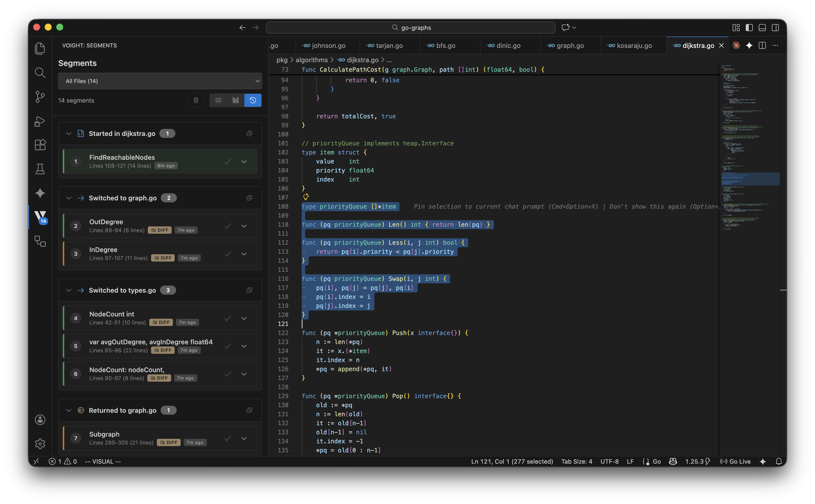This screenshot has height=504, width=815.
Task: Open the All Files (14) dropdown
Action: [160, 81]
